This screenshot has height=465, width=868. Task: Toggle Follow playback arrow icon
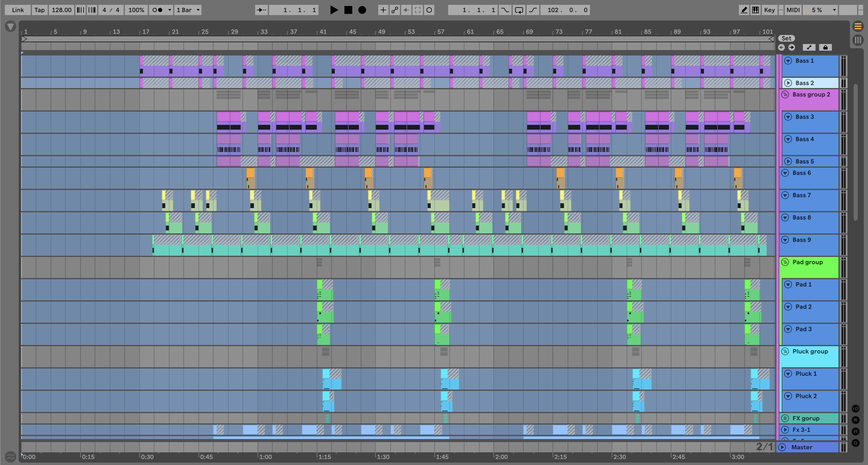(x=261, y=10)
